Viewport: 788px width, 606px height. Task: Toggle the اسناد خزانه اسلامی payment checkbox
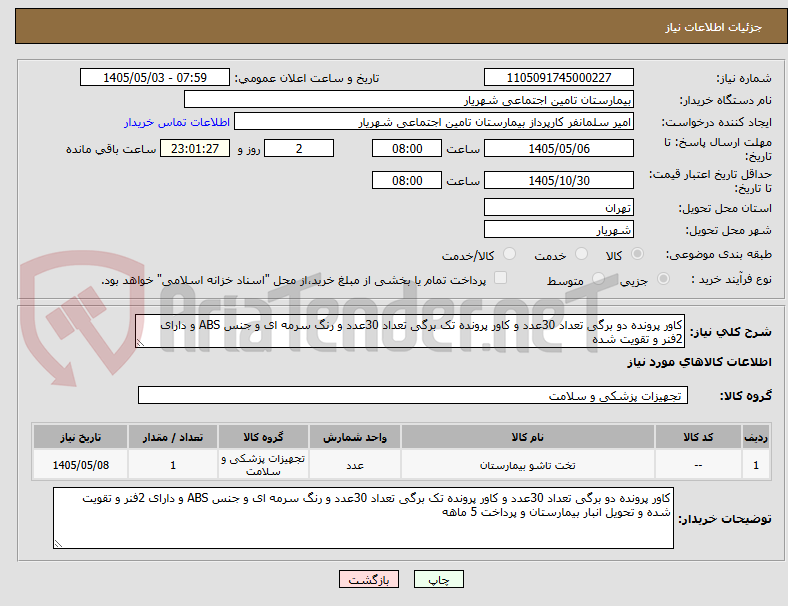501,278
